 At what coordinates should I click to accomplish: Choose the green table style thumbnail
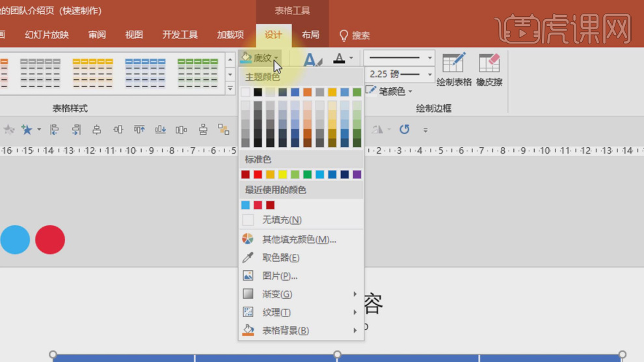(x=198, y=73)
